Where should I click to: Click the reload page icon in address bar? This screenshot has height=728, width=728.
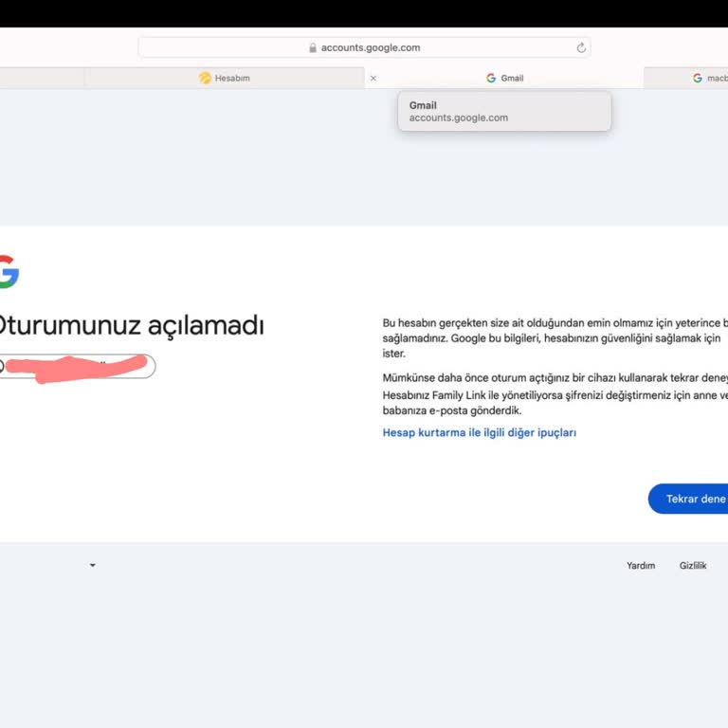point(581,47)
